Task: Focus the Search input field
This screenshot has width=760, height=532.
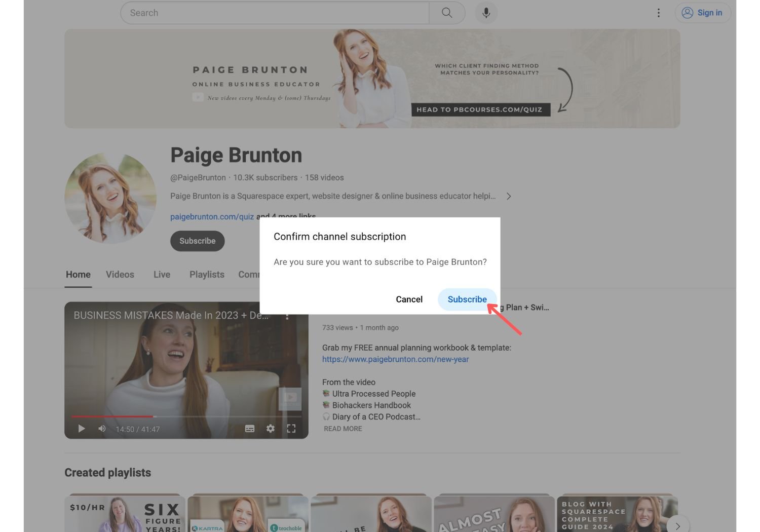Action: coord(274,13)
